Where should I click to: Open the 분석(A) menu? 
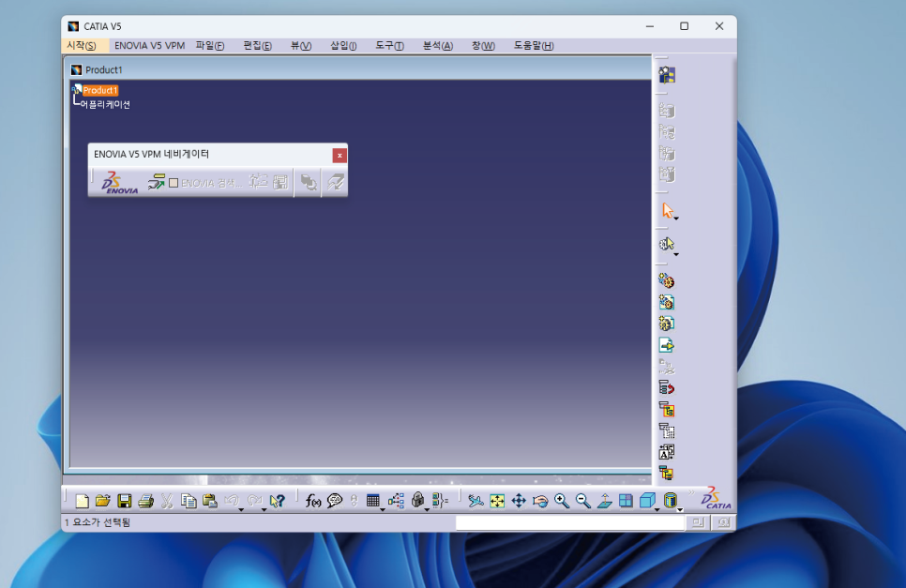[x=437, y=46]
